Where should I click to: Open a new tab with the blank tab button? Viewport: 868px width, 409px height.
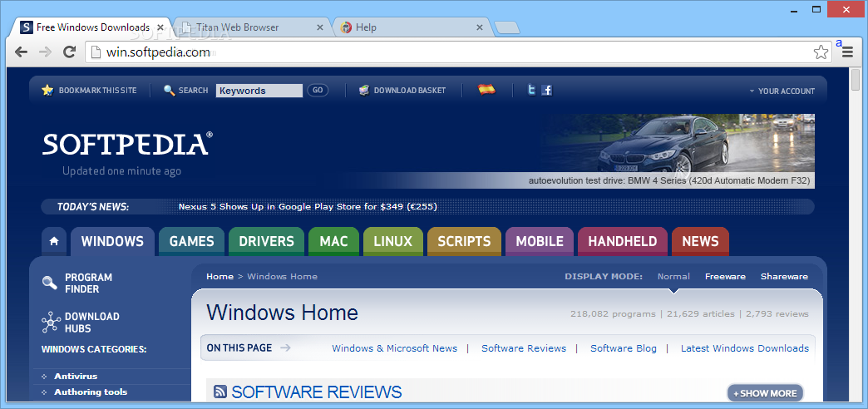(x=506, y=27)
